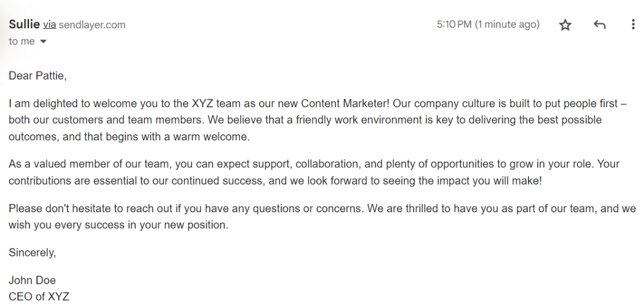
Task: Star this email from Sullie
Action: coord(565,25)
